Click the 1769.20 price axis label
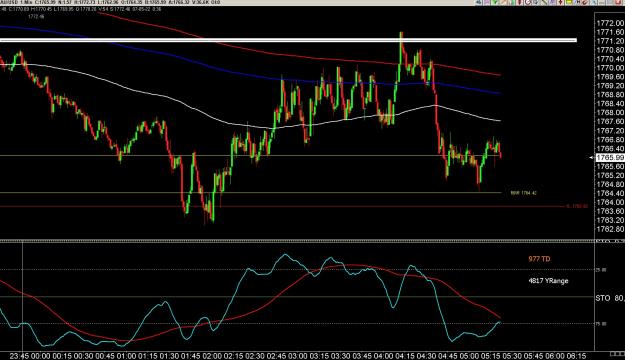 point(609,86)
